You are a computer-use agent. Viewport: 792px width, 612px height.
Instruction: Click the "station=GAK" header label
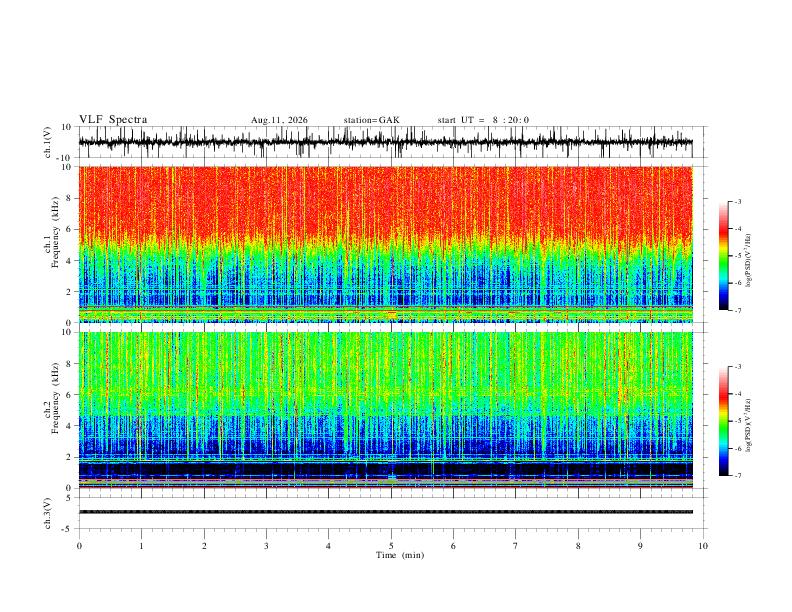pyautogui.click(x=371, y=120)
